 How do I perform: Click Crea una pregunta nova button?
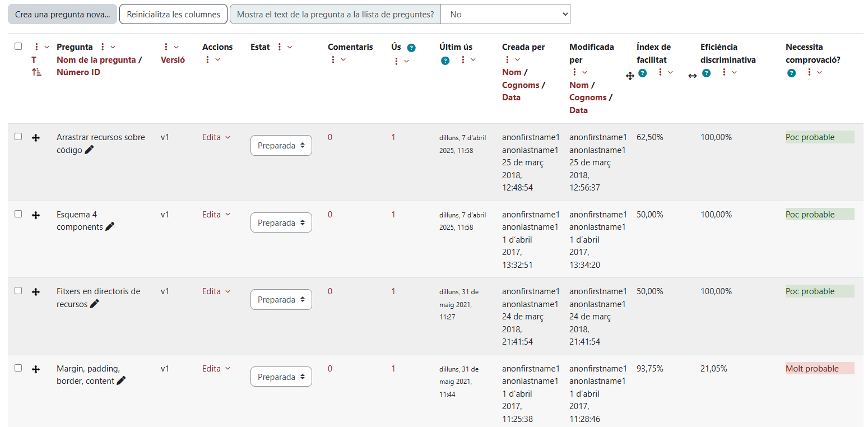coord(62,15)
